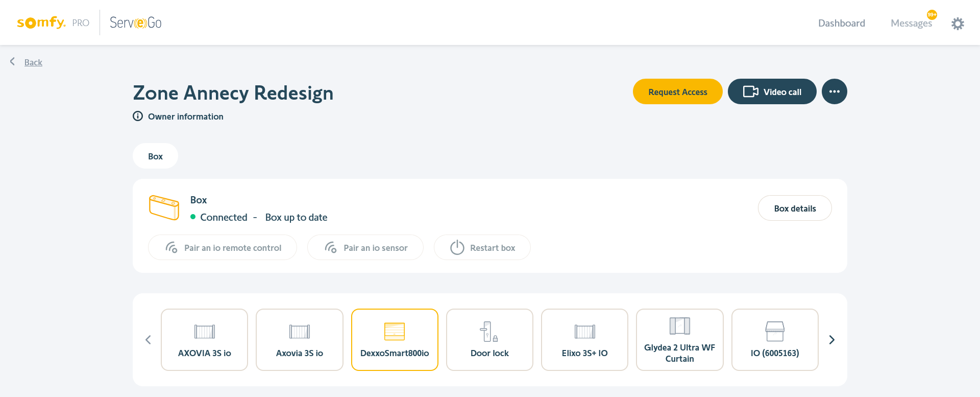Open the settings gear icon
This screenshot has height=397, width=980.
[958, 24]
